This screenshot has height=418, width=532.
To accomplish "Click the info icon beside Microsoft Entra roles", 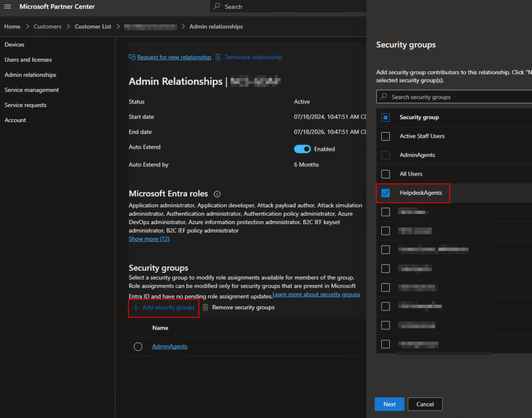I will 217,193.
